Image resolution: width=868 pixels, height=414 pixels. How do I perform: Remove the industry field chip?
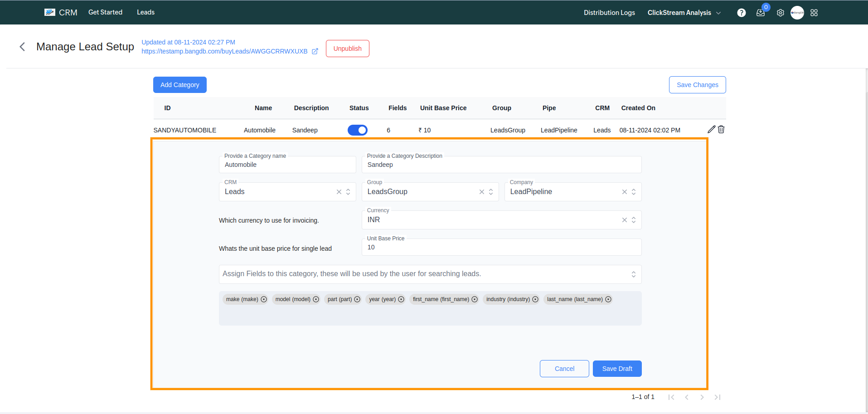click(535, 299)
